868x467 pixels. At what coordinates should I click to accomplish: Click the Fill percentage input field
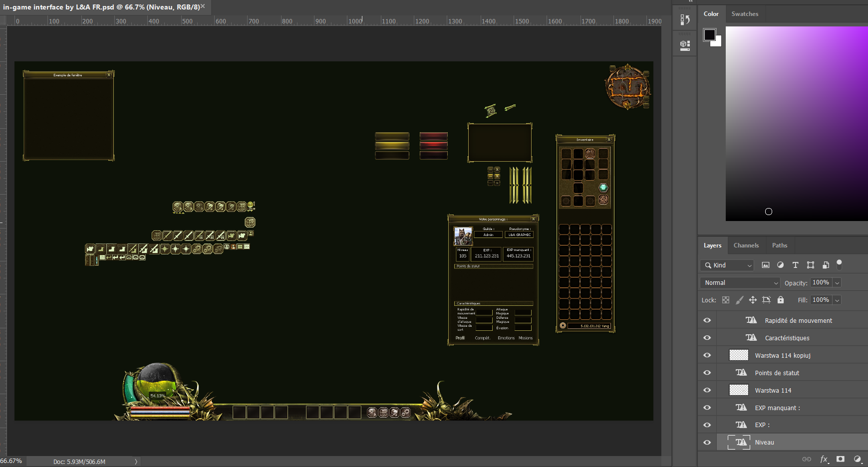[821, 300]
